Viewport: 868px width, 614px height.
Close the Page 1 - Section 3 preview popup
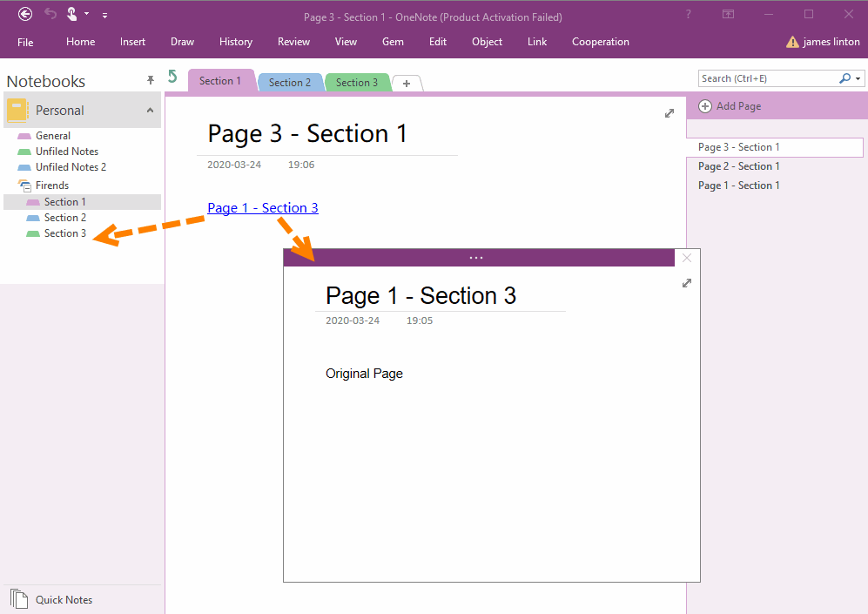point(687,258)
